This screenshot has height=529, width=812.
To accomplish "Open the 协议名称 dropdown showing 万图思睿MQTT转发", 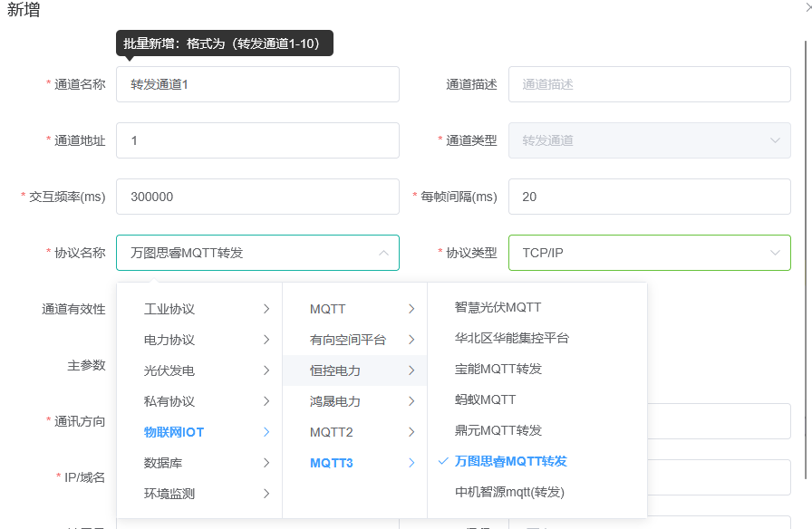I will pos(257,253).
